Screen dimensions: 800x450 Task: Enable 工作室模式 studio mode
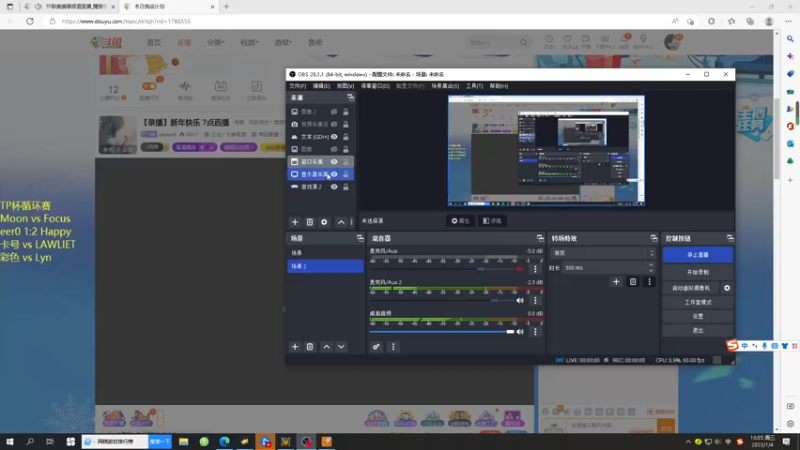[x=697, y=303]
